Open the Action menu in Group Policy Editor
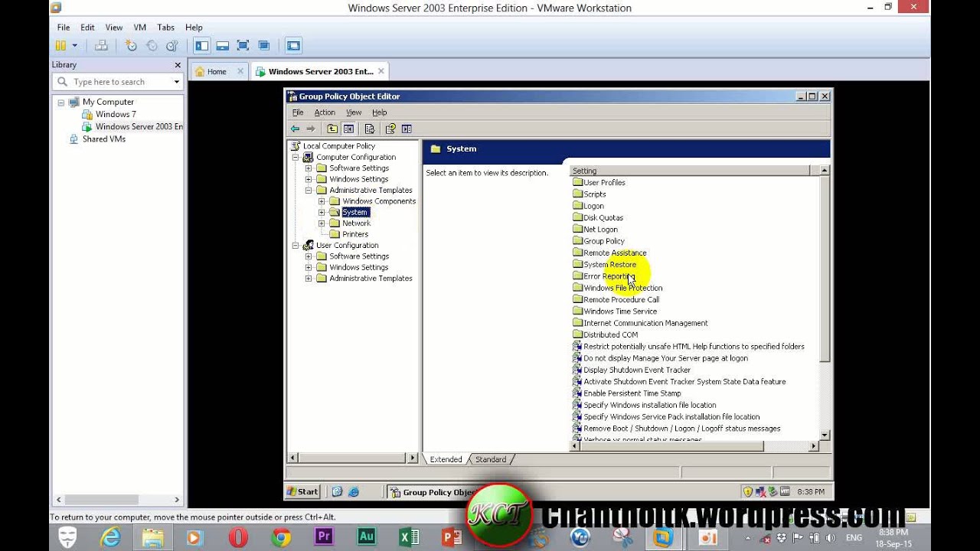The width and height of the screenshot is (980, 551). [x=325, y=112]
